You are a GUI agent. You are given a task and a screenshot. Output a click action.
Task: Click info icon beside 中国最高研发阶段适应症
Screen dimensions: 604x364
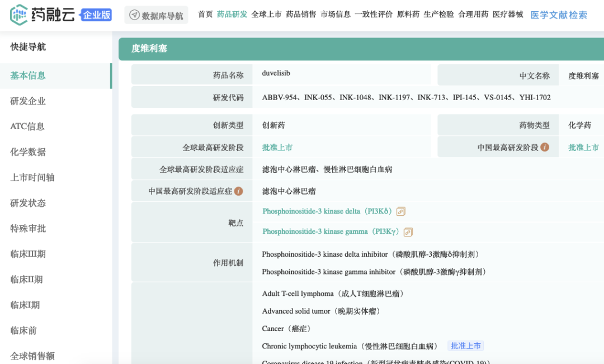click(x=238, y=191)
